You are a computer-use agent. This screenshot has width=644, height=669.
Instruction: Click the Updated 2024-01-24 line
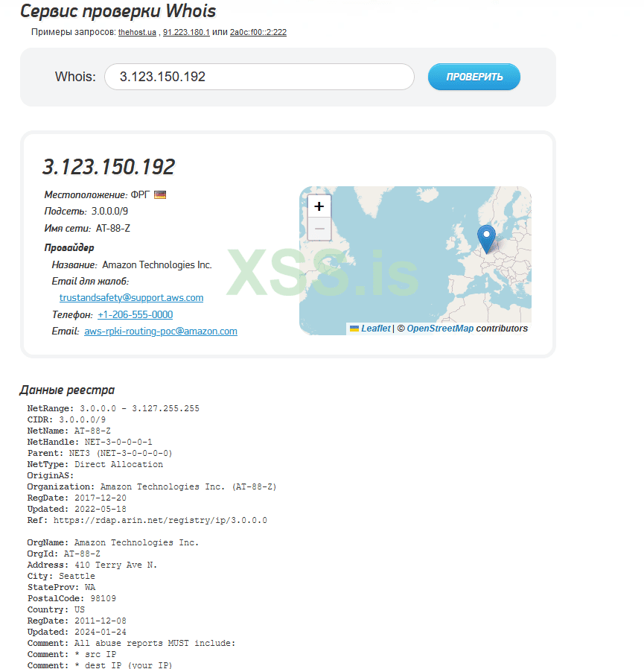(x=77, y=632)
